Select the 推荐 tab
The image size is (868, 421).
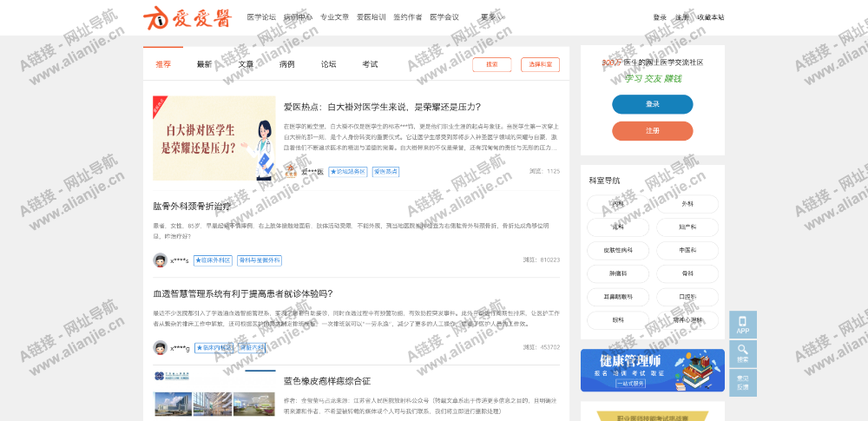(x=163, y=64)
